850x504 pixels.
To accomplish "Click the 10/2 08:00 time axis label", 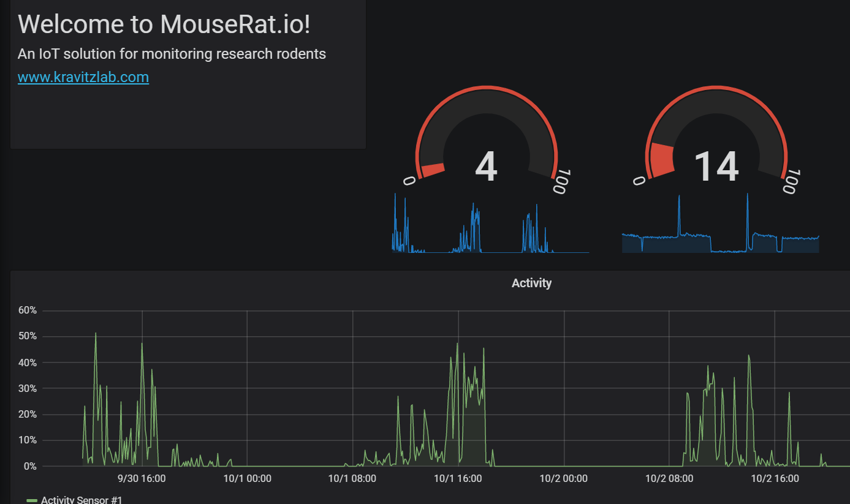I will 669,478.
